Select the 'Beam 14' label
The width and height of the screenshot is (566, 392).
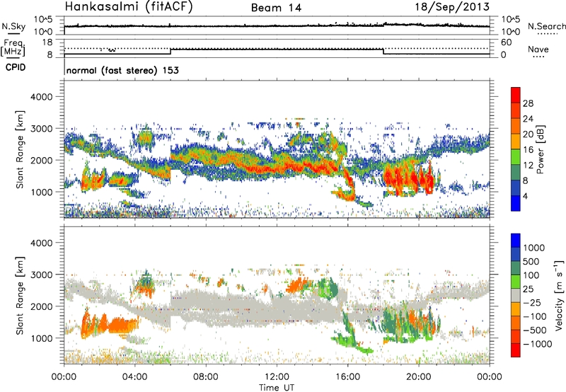pos(276,8)
